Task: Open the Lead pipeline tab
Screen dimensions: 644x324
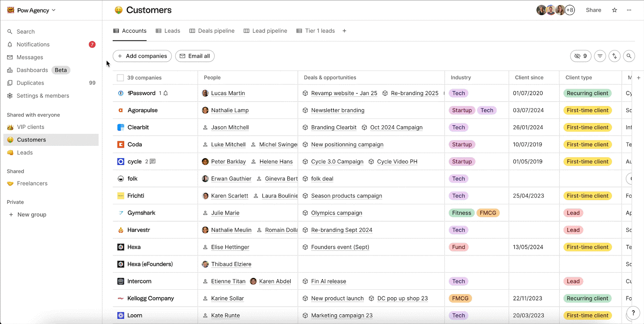Action: pyautogui.click(x=265, y=31)
